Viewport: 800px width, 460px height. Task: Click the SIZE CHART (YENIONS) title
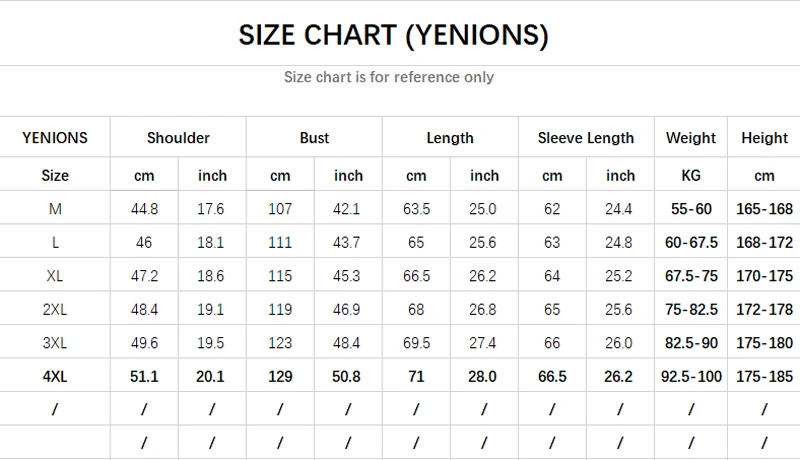pyautogui.click(x=393, y=35)
